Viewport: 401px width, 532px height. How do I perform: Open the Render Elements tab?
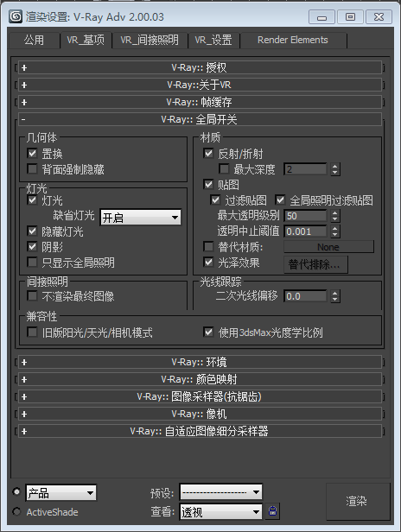click(293, 40)
